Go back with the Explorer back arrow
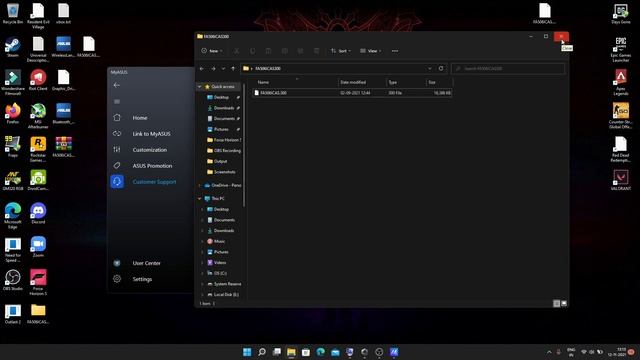 coord(202,69)
